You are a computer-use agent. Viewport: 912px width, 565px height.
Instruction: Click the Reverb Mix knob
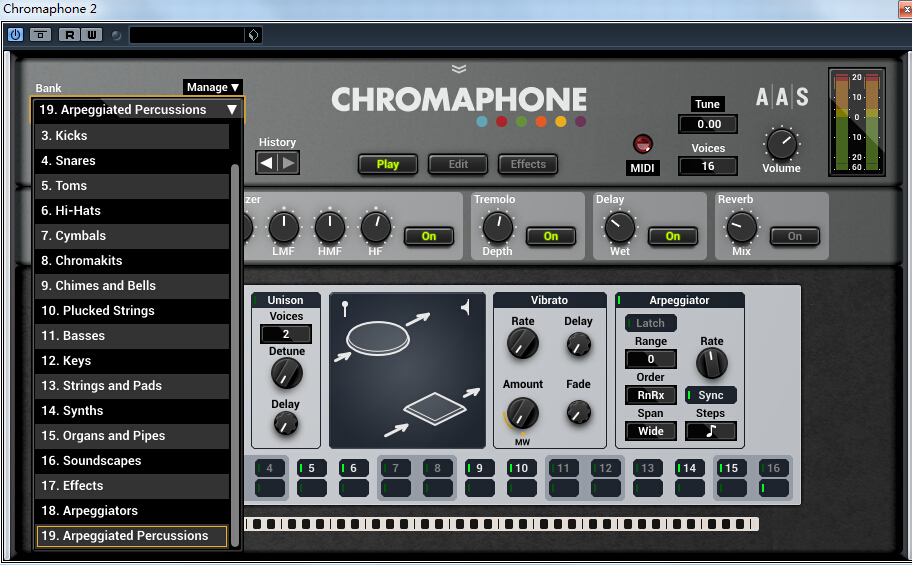point(742,227)
